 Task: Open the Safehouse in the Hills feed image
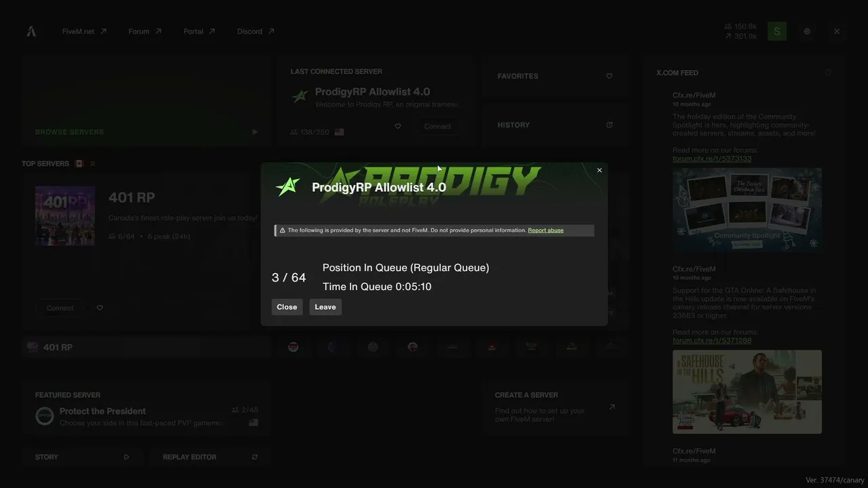[x=747, y=392]
